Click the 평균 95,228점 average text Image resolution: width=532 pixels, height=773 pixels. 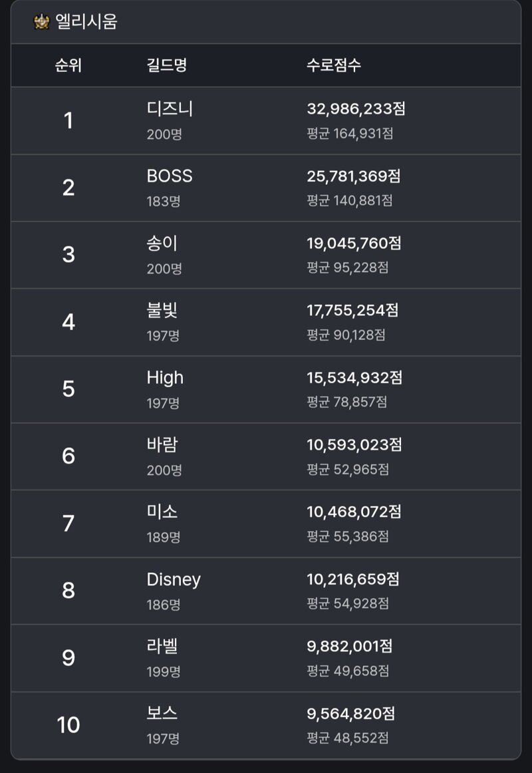click(x=347, y=267)
